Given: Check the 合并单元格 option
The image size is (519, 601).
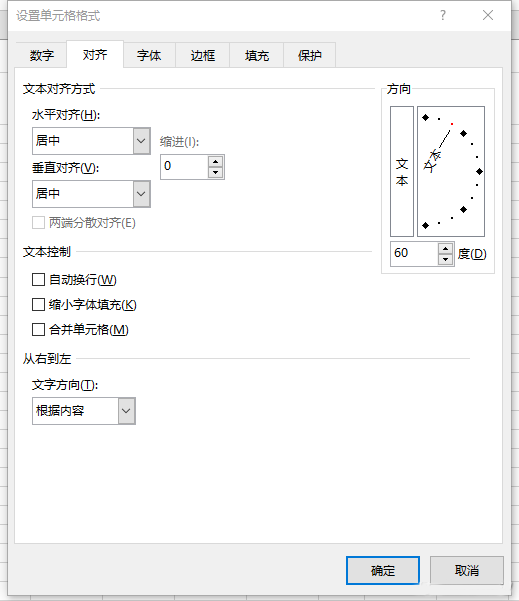Looking at the screenshot, I should 38,329.
